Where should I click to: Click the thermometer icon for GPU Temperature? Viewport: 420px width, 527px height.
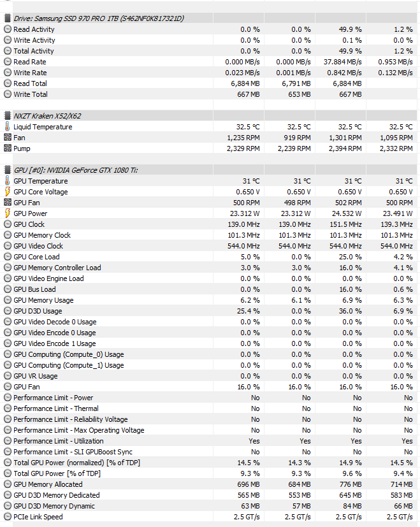point(8,180)
